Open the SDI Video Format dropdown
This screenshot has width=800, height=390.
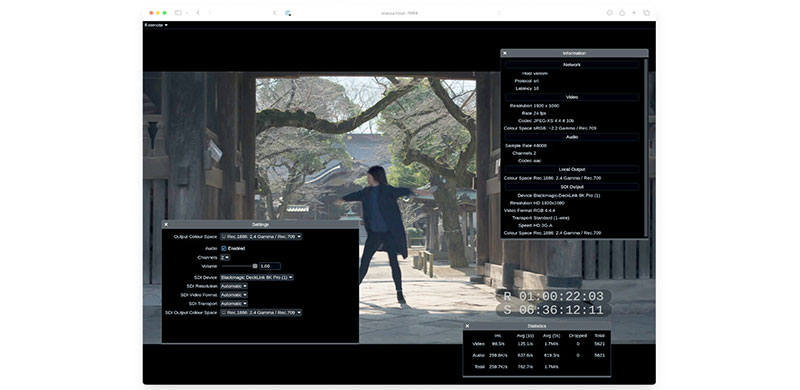[234, 295]
